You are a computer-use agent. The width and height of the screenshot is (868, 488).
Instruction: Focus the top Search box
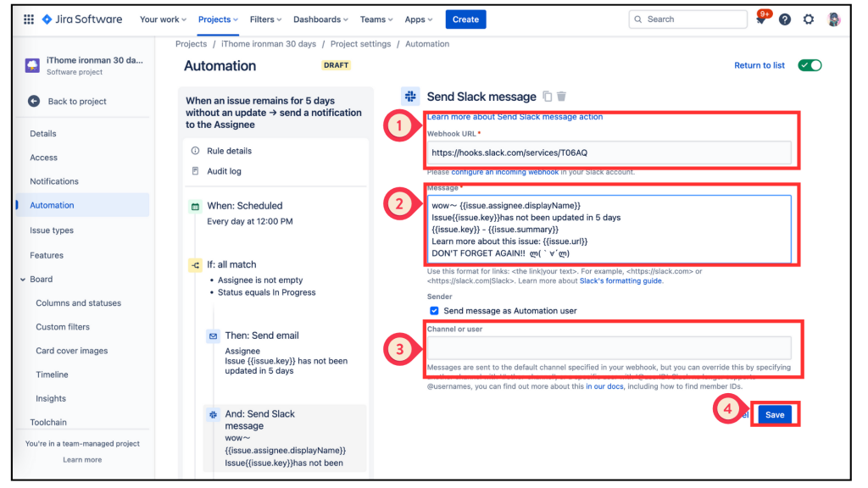tap(688, 19)
